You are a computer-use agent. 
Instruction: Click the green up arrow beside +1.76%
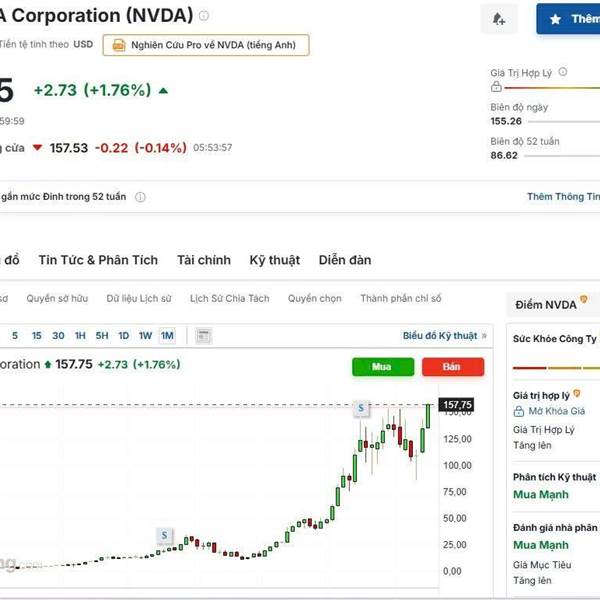163,91
